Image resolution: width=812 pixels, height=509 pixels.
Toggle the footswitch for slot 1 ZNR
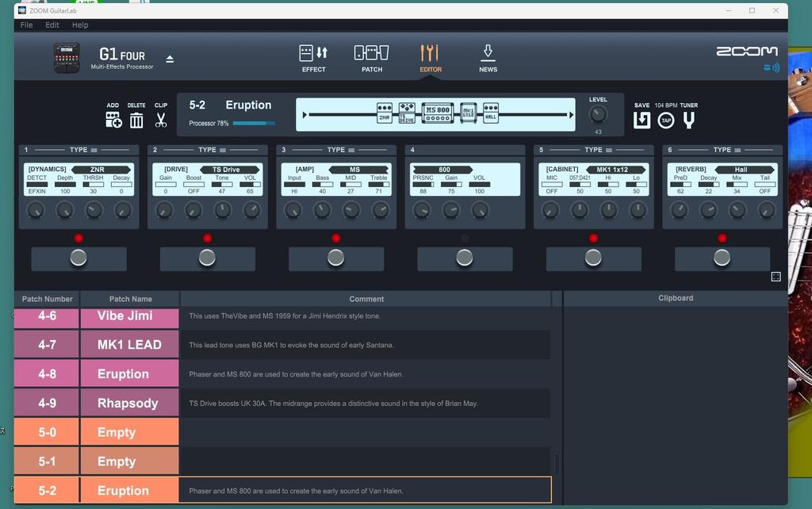79,258
